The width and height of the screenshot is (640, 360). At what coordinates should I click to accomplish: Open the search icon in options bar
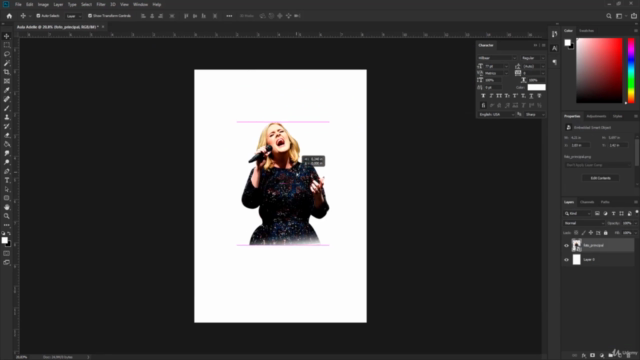(609, 16)
